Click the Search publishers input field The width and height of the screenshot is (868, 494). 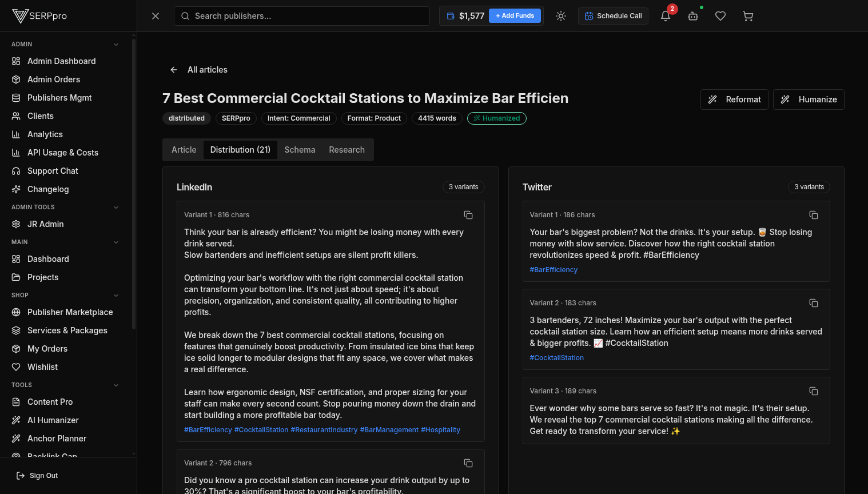point(302,16)
